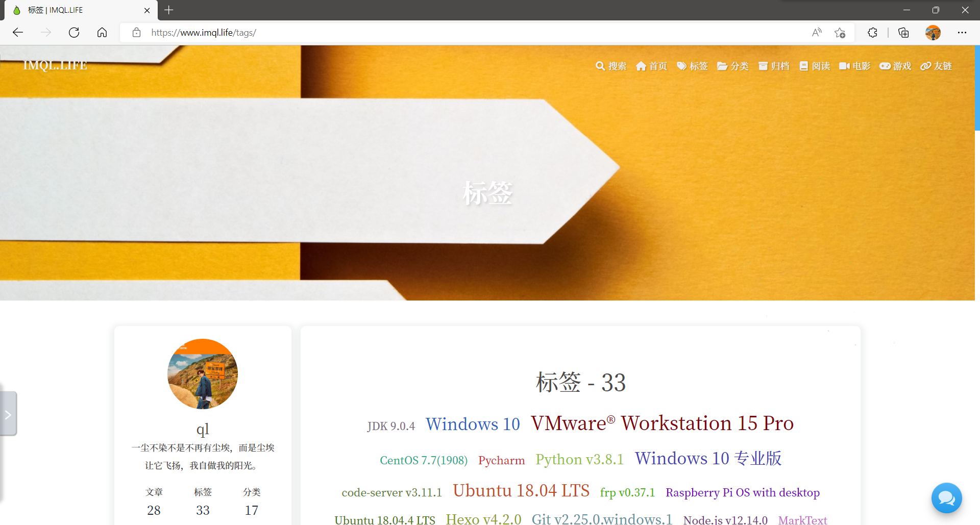Start Read aloud from the address bar
The width and height of the screenshot is (980, 525).
tap(817, 32)
